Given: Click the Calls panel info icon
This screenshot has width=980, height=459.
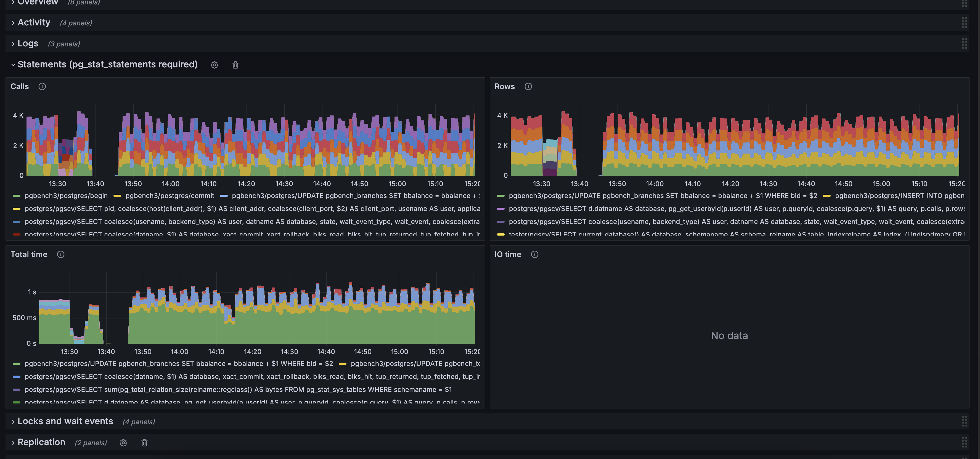Looking at the screenshot, I should 42,87.
